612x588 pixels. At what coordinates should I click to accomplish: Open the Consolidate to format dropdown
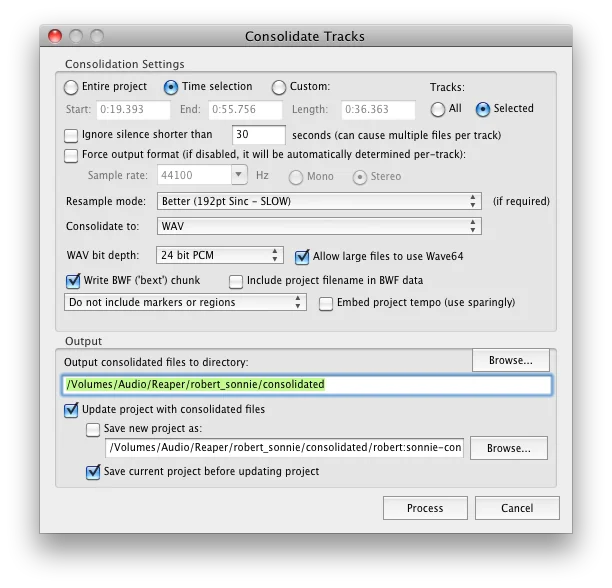click(319, 226)
